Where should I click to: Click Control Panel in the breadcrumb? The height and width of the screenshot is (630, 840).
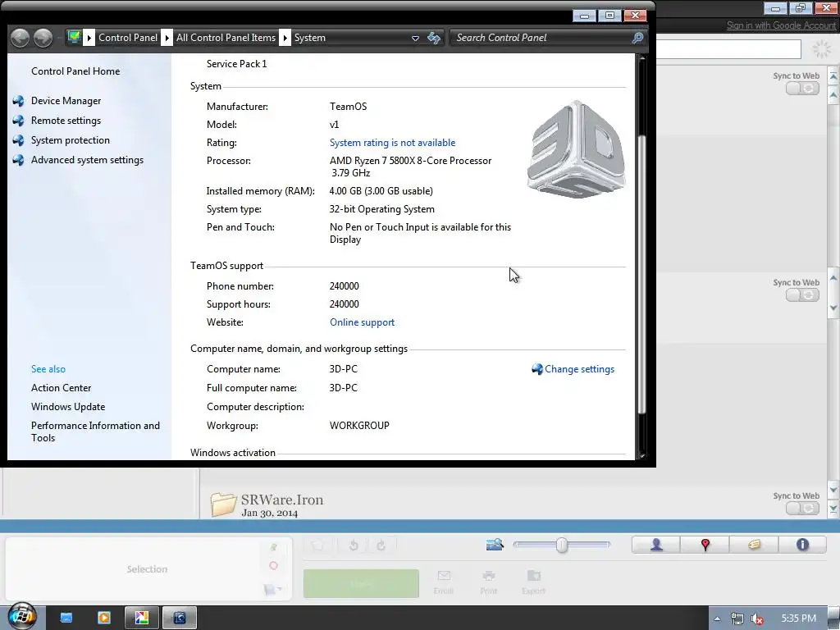pos(128,38)
